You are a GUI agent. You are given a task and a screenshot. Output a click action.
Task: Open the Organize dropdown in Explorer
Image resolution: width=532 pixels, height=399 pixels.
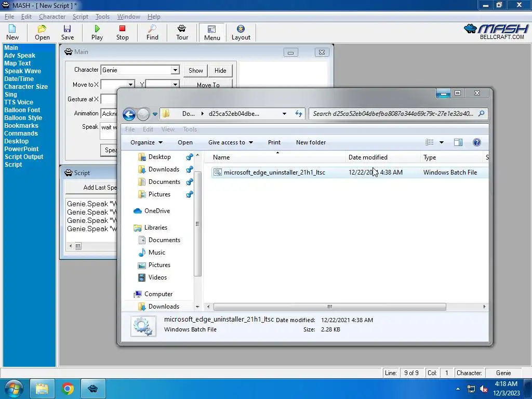point(146,142)
